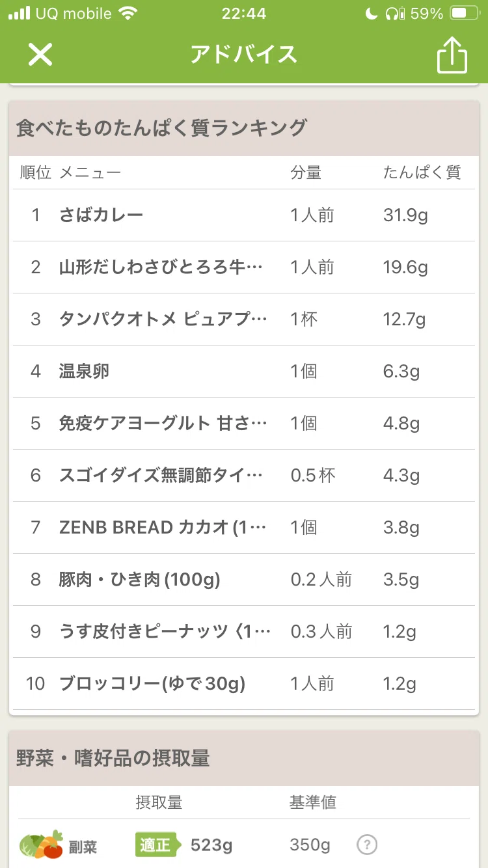The height and width of the screenshot is (868, 488).
Task: Select 山形だしわさびとろろ牛 menu row
Action: click(242, 267)
